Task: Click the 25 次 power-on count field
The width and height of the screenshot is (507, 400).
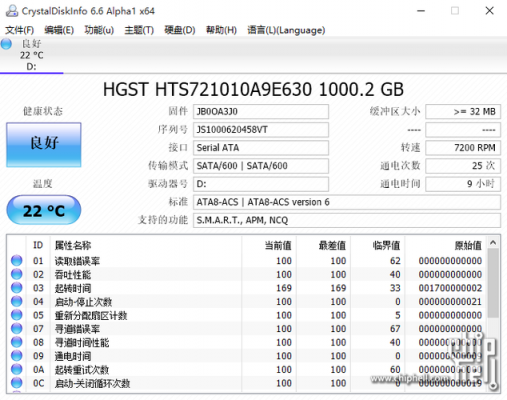Action: [463, 166]
